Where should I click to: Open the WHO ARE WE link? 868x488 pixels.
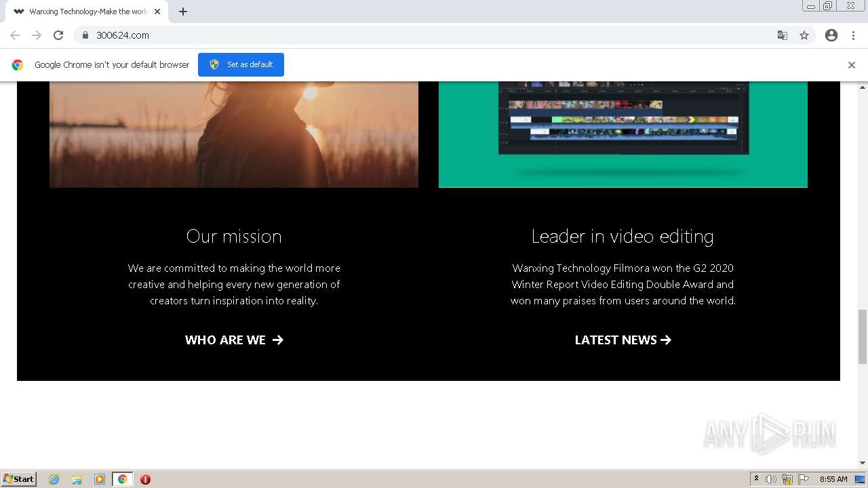tap(234, 340)
